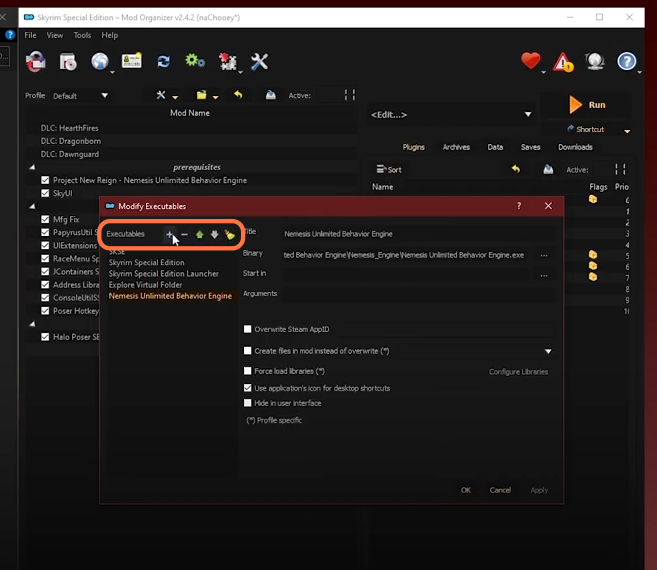Click the dialog's question mark help button

(x=519, y=206)
